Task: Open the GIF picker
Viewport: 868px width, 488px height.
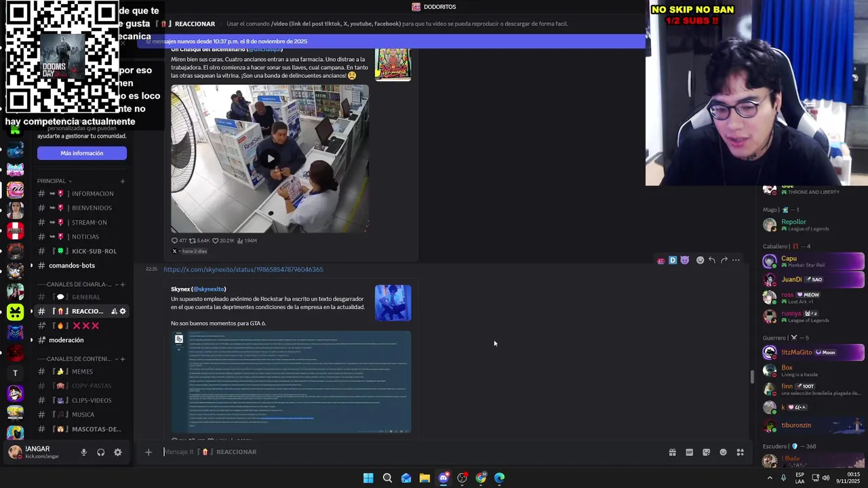Action: (689, 452)
